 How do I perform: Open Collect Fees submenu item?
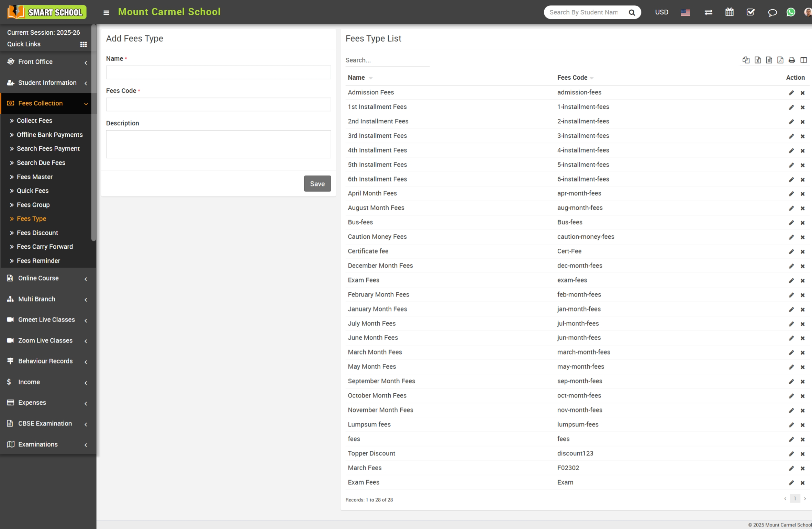click(34, 121)
